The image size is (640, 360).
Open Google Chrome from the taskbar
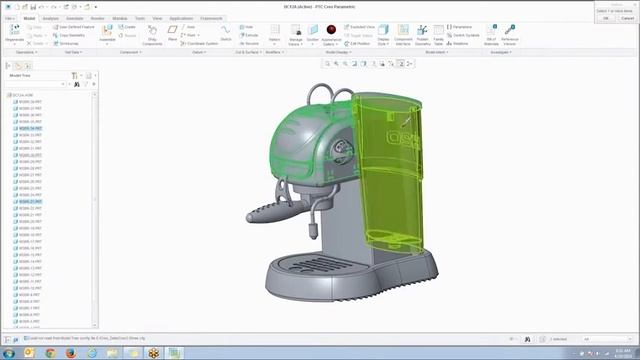(x=50, y=353)
